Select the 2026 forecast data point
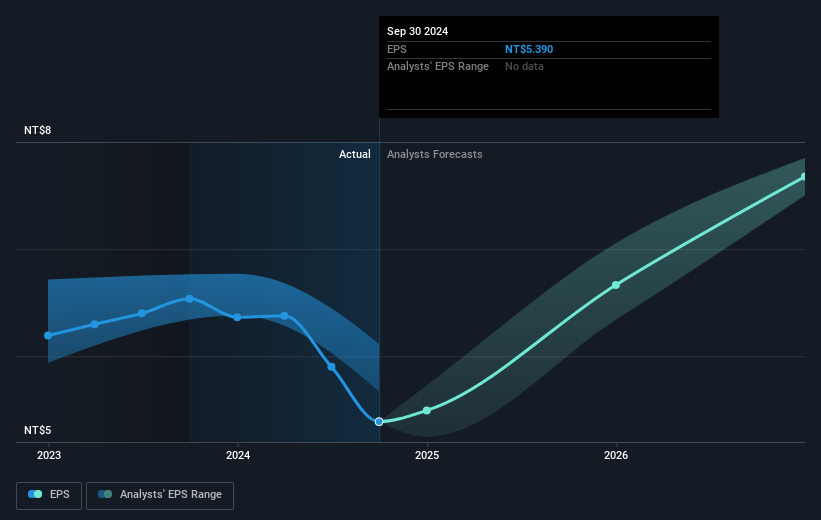The width and height of the screenshot is (821, 520). 616,285
